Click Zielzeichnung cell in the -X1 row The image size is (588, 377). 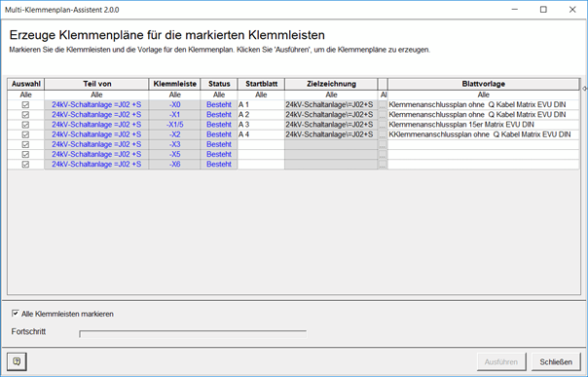pos(331,114)
